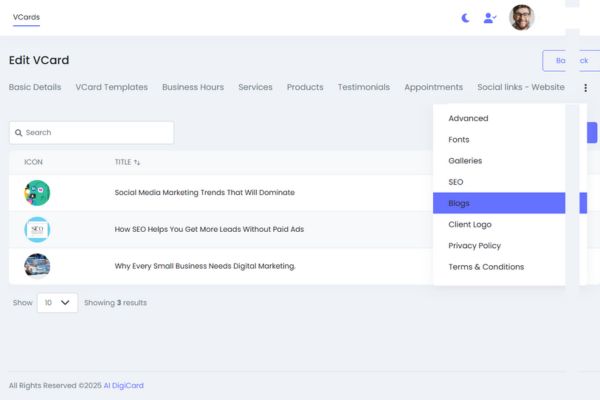Click the search magnifier icon

click(x=18, y=133)
